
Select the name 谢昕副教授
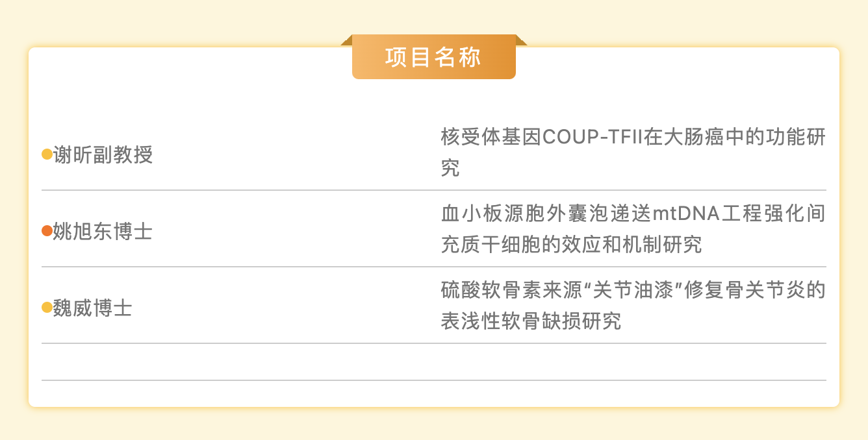click(103, 154)
